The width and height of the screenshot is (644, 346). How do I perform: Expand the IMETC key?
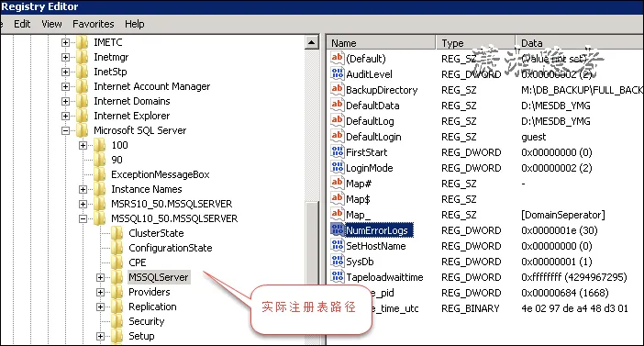pos(65,42)
